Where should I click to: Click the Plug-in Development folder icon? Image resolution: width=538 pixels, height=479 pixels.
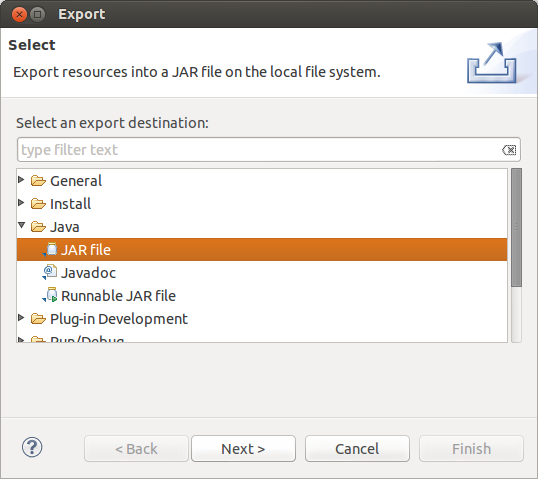(x=38, y=319)
